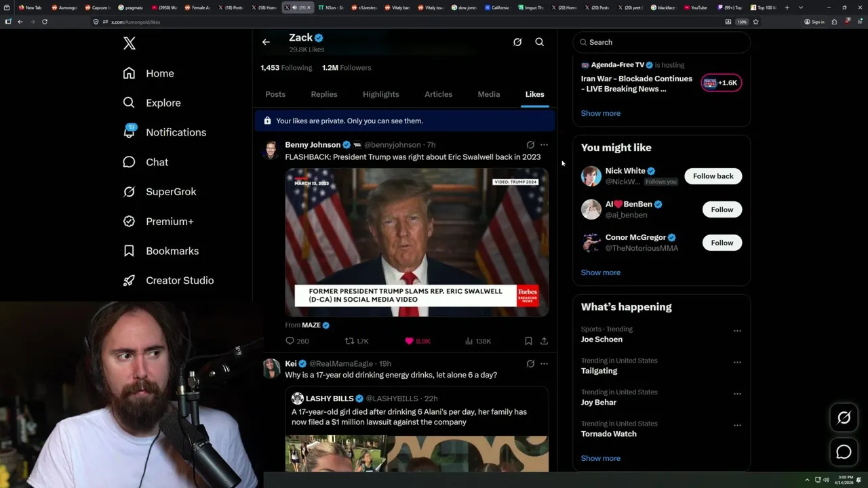
Task: Open the more menu for the Joy Behar trend
Action: (x=737, y=394)
